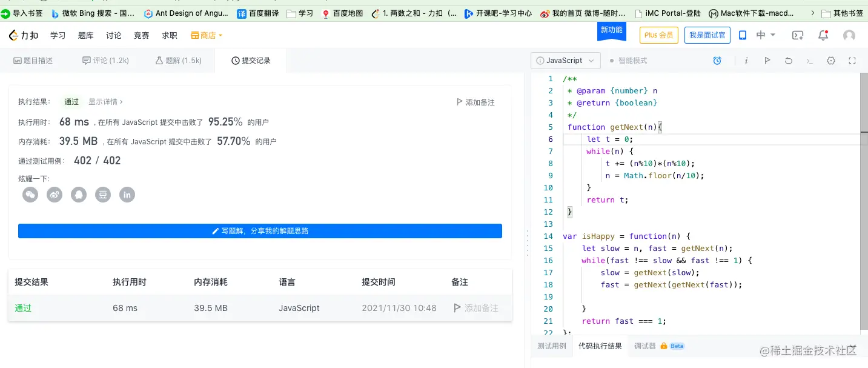868x368 pixels.
Task: Enter fullscreen editor mode
Action: pyautogui.click(x=852, y=61)
